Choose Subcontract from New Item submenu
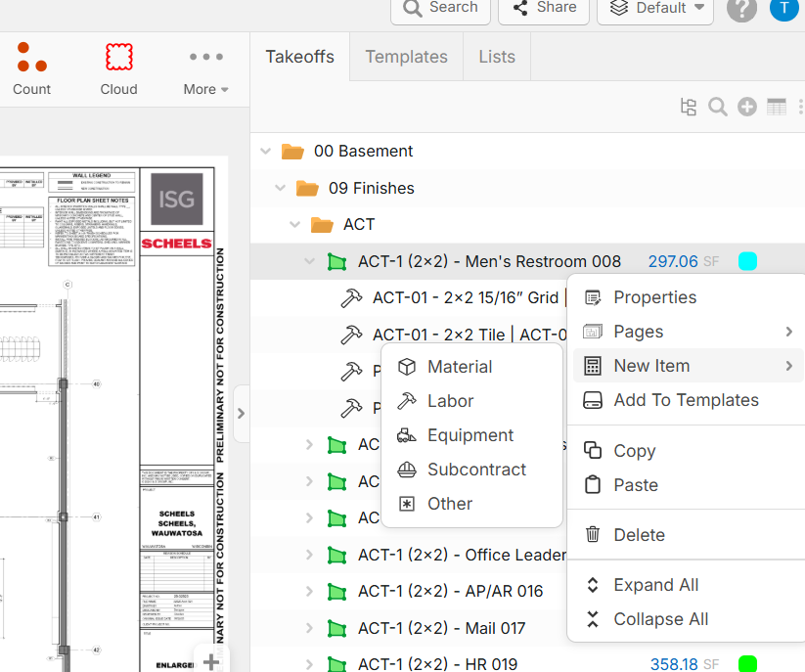Screen dimensions: 805x672 point(476,470)
